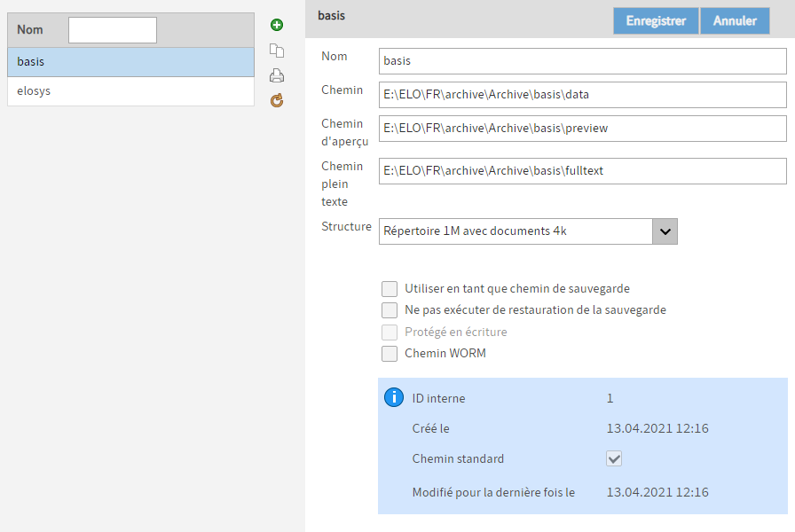Click the Nom filter field in the list header
This screenshot has width=795, height=532.
[x=113, y=30]
